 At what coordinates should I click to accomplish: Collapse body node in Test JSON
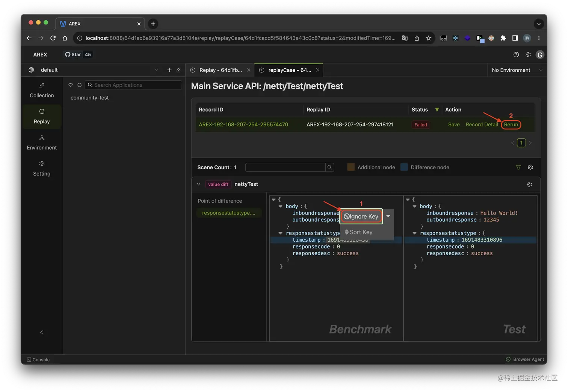click(x=414, y=206)
